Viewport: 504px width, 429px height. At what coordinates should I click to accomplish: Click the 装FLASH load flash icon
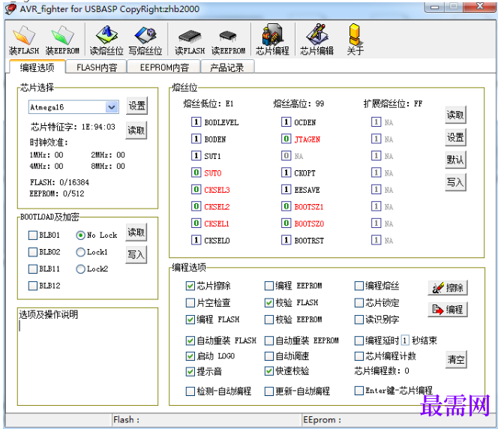(24, 40)
